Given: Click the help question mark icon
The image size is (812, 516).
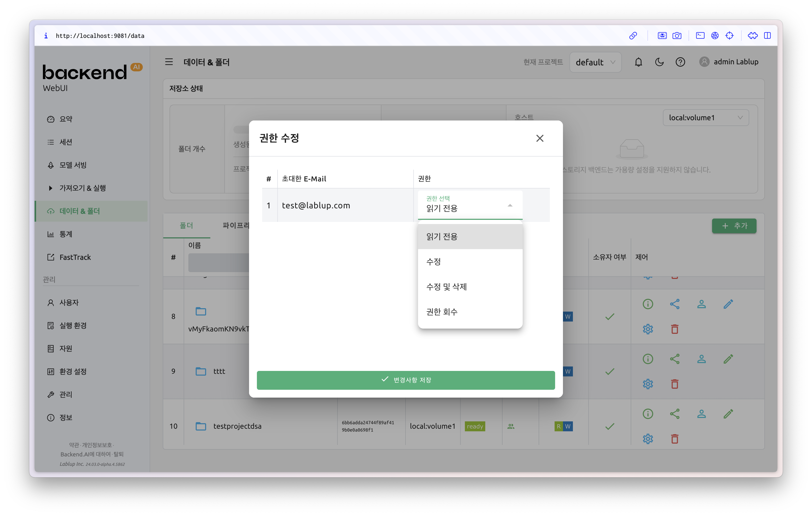Looking at the screenshot, I should coord(680,62).
